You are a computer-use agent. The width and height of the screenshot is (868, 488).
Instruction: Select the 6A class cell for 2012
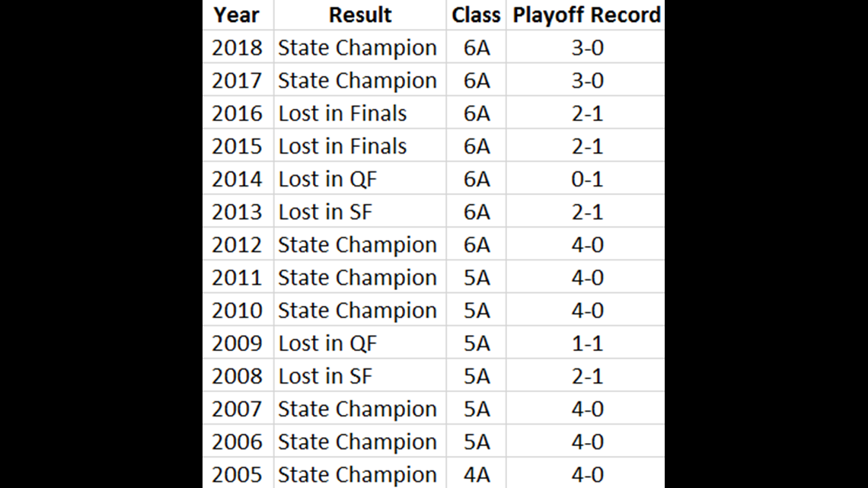pos(476,244)
